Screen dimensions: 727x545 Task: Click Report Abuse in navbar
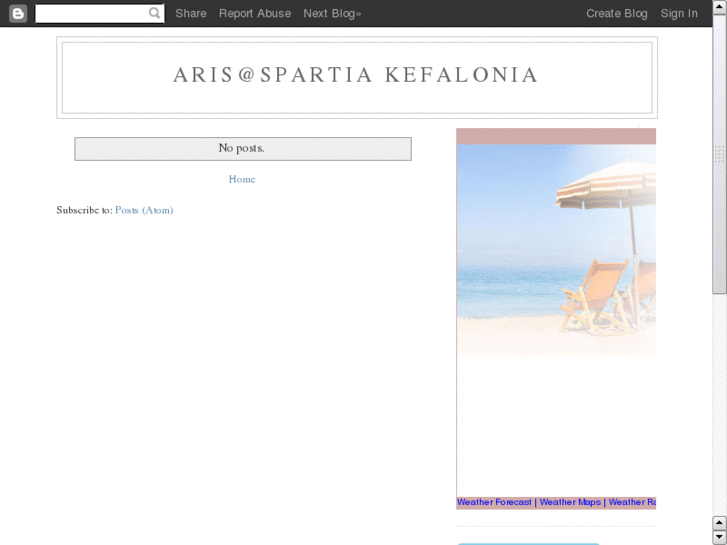pyautogui.click(x=255, y=13)
